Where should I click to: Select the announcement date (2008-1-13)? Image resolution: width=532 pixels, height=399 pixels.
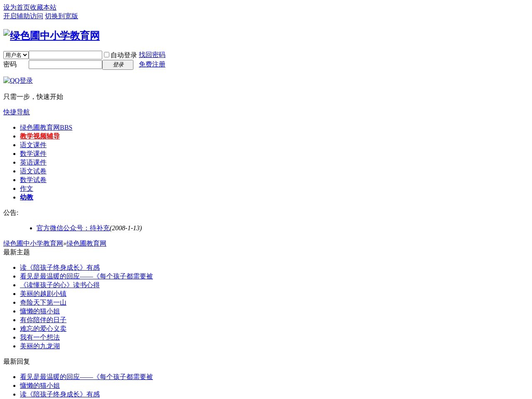click(x=126, y=228)
